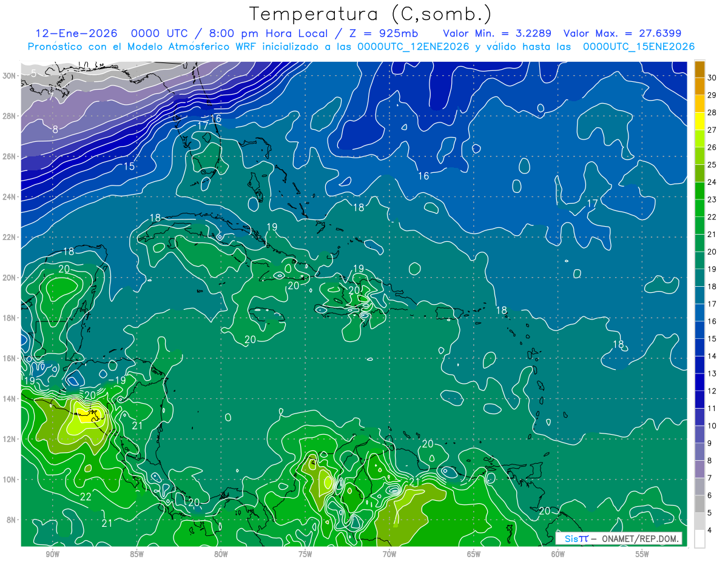
Task: Click the 'Temperatura (C,somb.)' map title
Action: [371, 15]
